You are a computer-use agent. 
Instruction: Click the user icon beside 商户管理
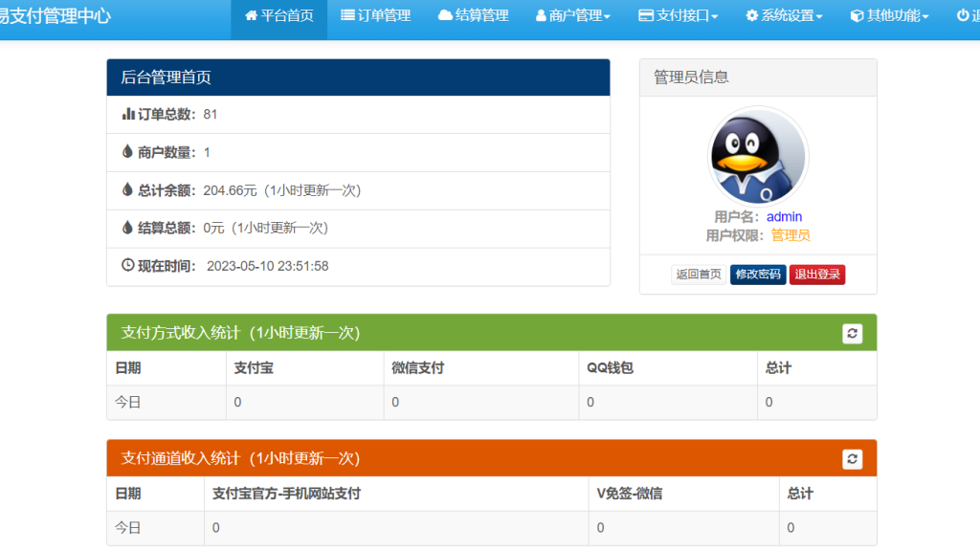click(541, 15)
